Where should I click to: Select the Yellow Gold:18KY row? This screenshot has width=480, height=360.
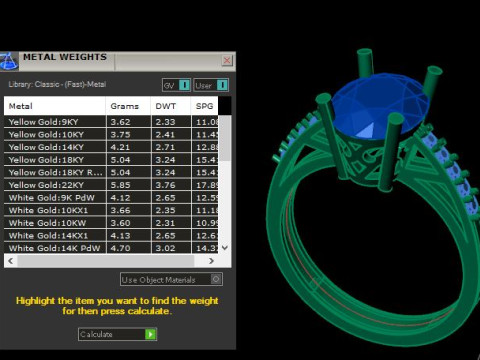pyautogui.click(x=111, y=160)
